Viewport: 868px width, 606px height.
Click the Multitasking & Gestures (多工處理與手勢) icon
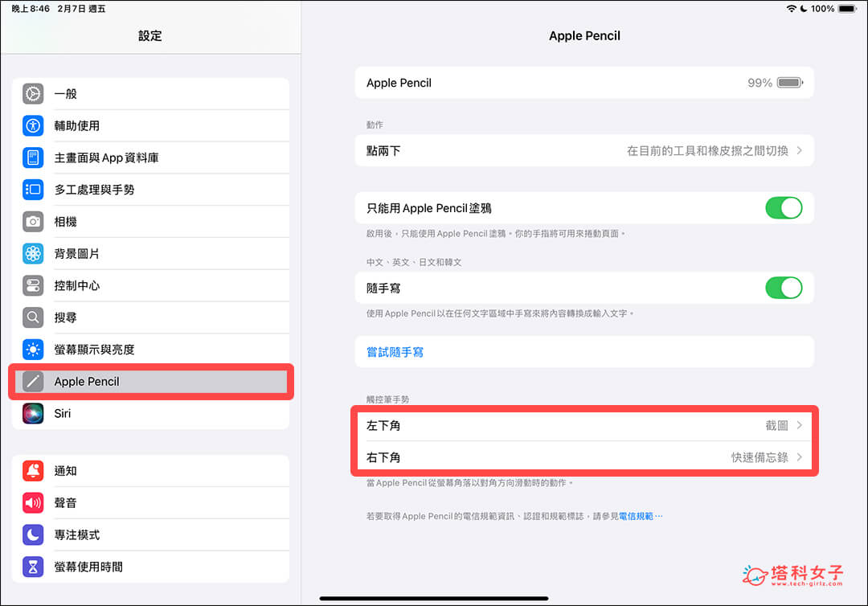[33, 189]
